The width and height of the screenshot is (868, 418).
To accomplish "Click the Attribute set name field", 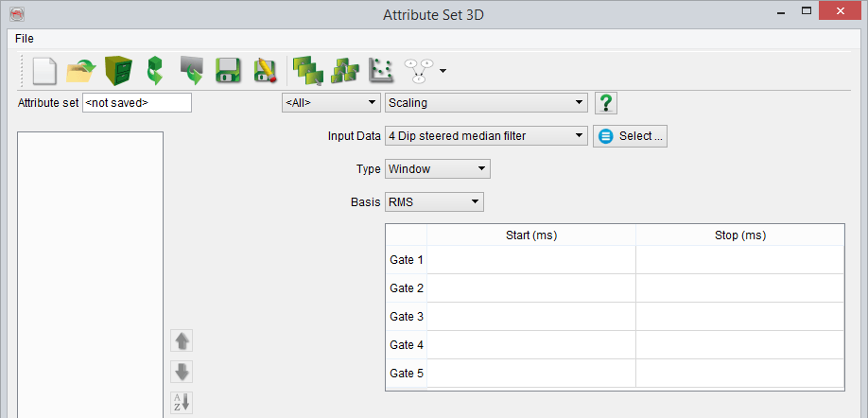I will [x=137, y=102].
